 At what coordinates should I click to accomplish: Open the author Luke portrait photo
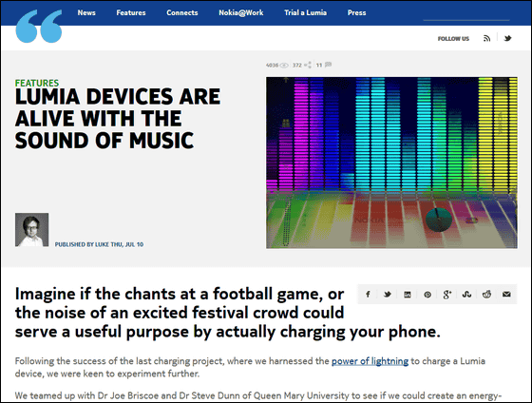click(x=32, y=230)
